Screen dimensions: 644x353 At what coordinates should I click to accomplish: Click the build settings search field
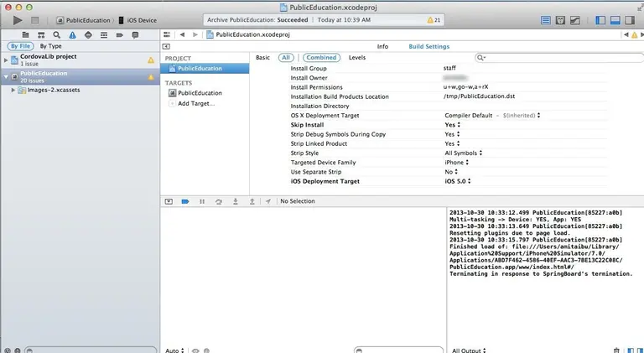tap(559, 58)
